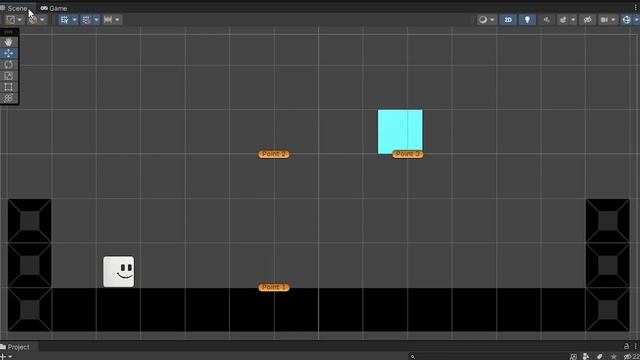Screen dimensions: 640x360
Task: Toggle scene effects icon
Action: coord(563,20)
